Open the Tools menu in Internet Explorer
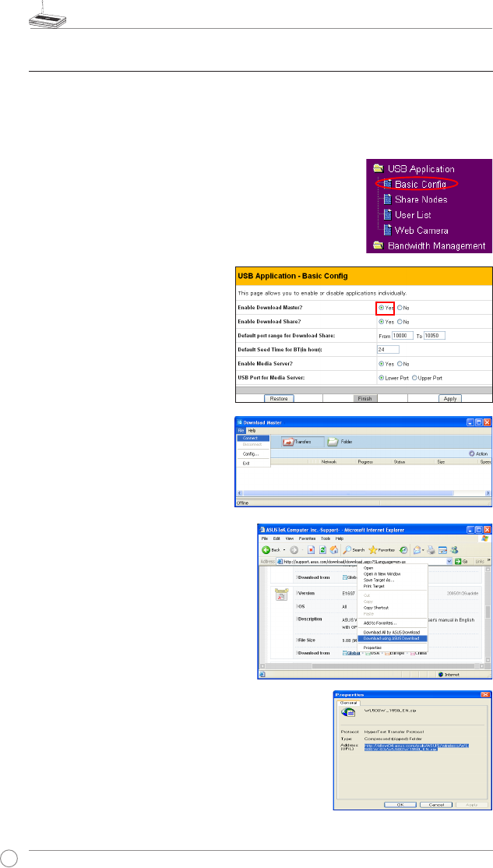This screenshot has height=868, width=493. 326,538
